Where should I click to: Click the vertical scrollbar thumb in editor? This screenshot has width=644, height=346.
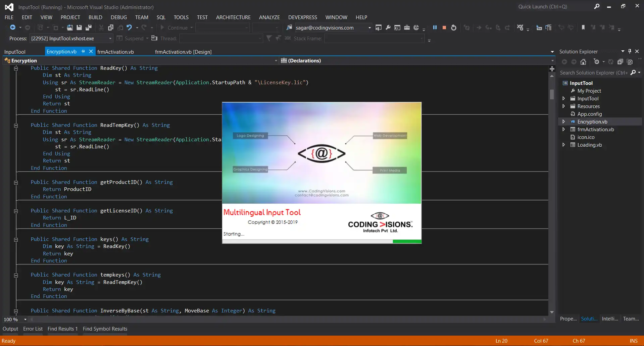pos(552,94)
